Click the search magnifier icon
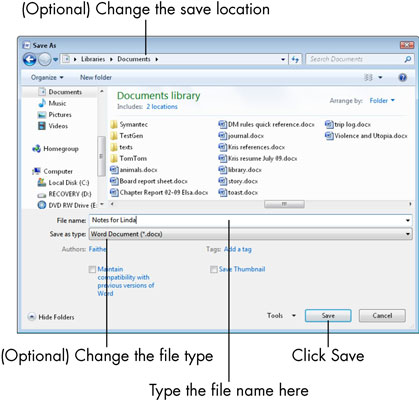The width and height of the screenshot is (419, 400). coord(407,59)
